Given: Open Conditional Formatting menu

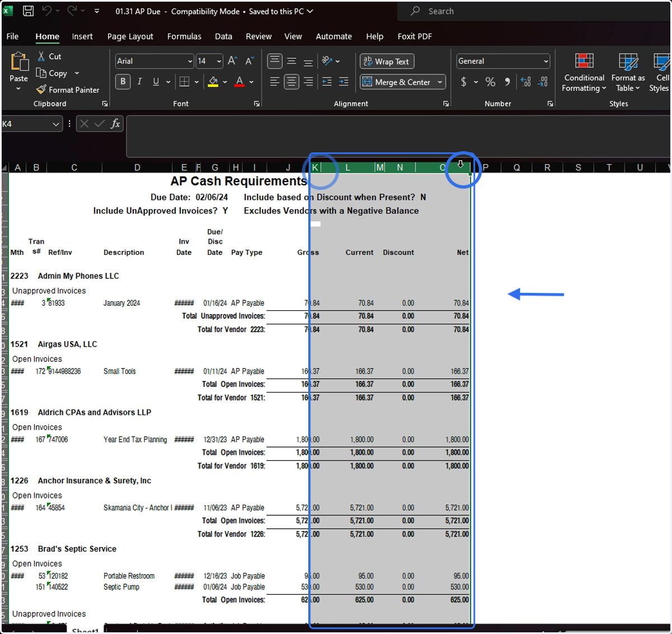Looking at the screenshot, I should [584, 72].
